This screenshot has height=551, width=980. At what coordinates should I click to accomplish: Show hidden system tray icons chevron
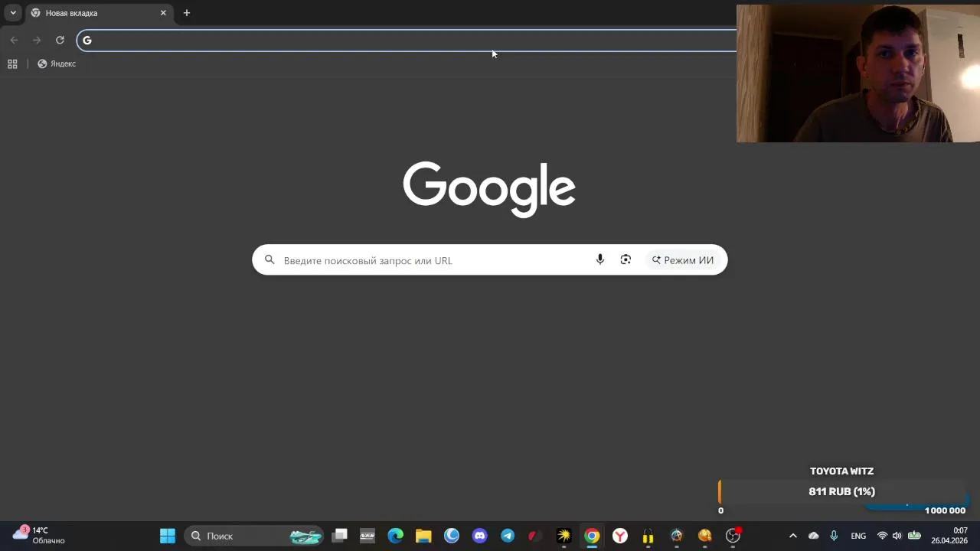pyautogui.click(x=793, y=536)
